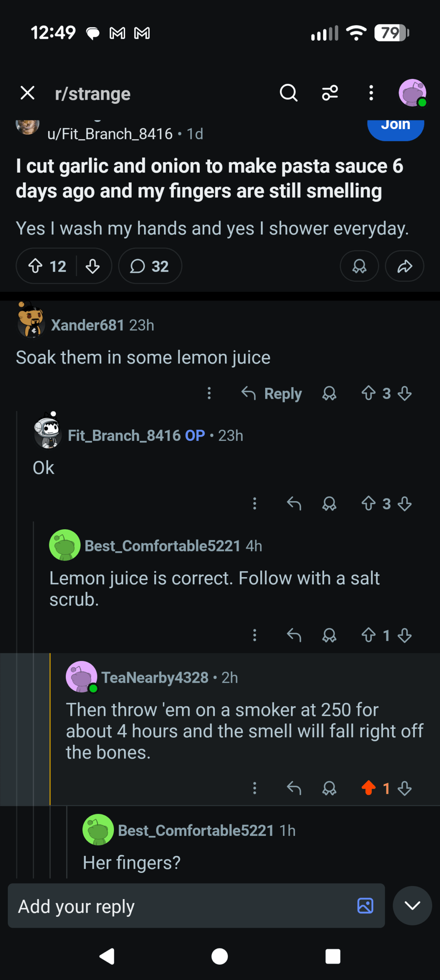Share the post via the share icon
This screenshot has width=440, height=980.
tap(404, 266)
